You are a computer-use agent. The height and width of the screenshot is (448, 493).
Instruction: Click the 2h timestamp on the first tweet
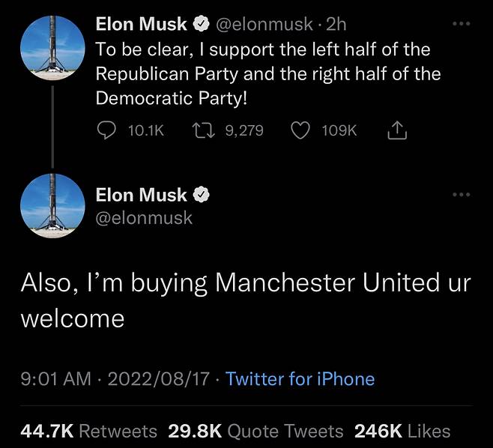pyautogui.click(x=336, y=25)
